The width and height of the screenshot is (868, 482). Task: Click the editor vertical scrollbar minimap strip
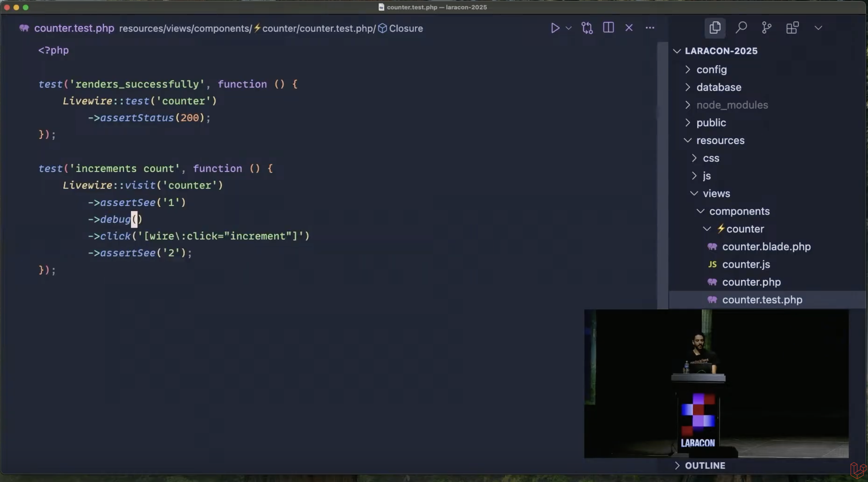point(663,175)
